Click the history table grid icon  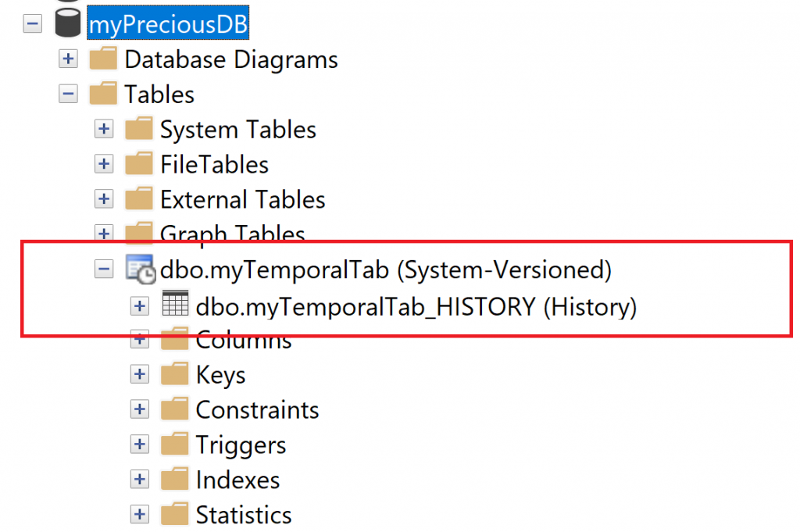175,305
